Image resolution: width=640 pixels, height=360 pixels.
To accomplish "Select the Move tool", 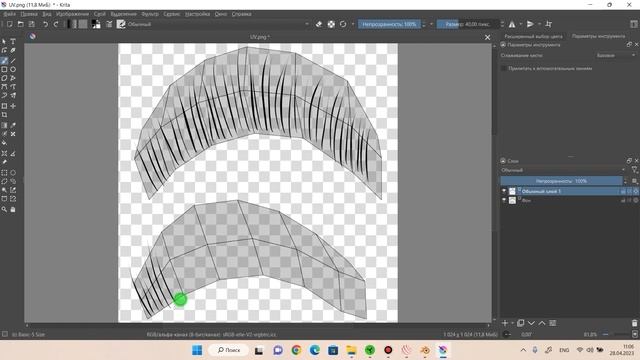I will [13, 106].
